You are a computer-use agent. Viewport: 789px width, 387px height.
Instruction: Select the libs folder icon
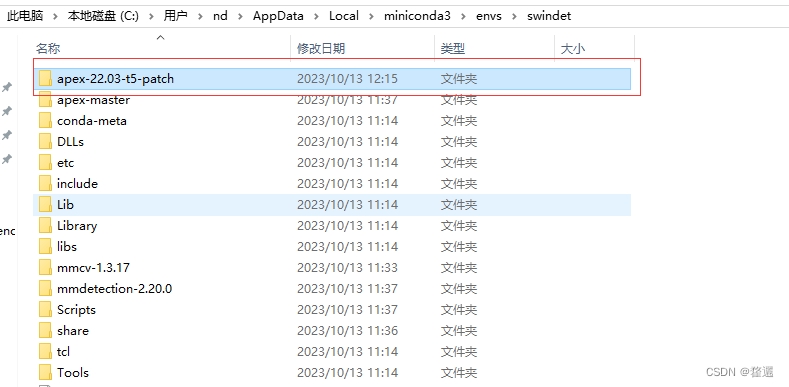(x=45, y=247)
